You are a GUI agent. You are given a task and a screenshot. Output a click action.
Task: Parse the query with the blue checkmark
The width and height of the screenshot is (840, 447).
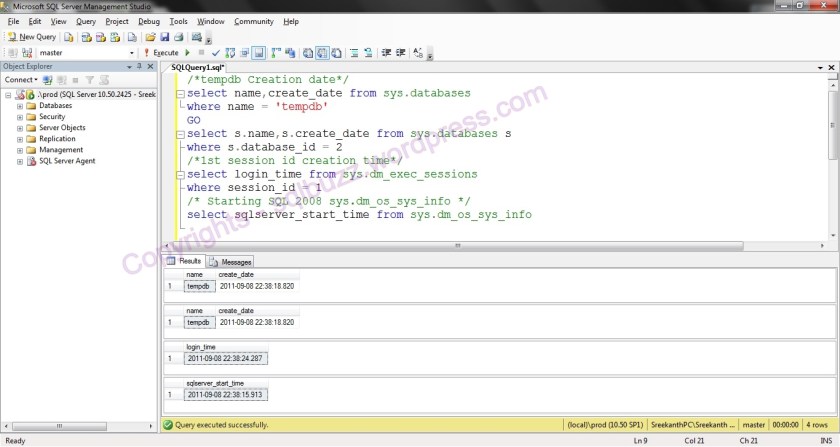215,52
